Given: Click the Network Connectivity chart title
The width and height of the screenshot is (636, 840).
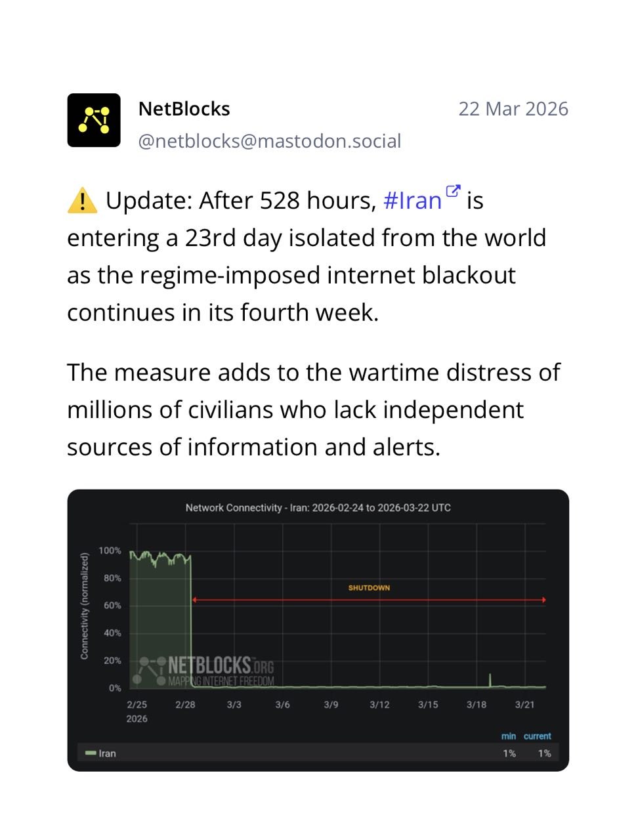Looking at the screenshot, I should [318, 508].
